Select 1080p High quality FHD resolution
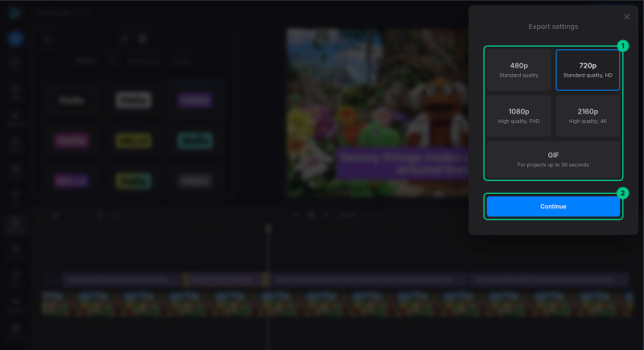This screenshot has width=644, height=350. click(518, 116)
